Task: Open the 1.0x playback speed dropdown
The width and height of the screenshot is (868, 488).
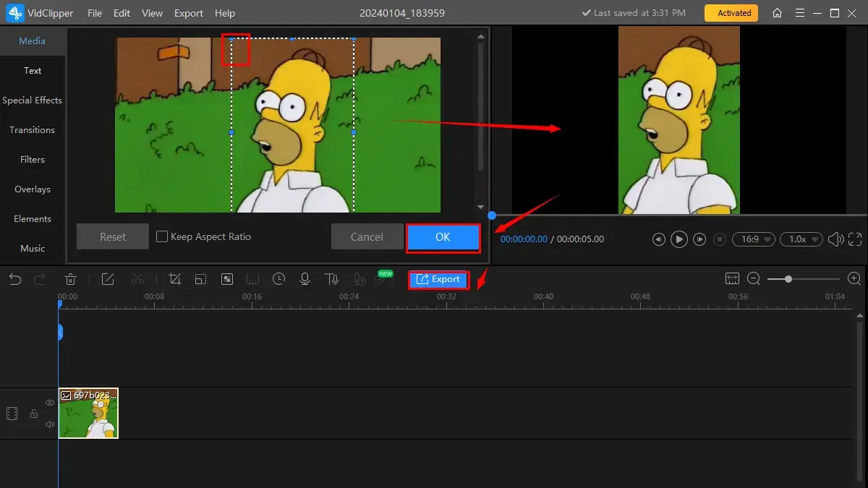Action: tap(803, 239)
